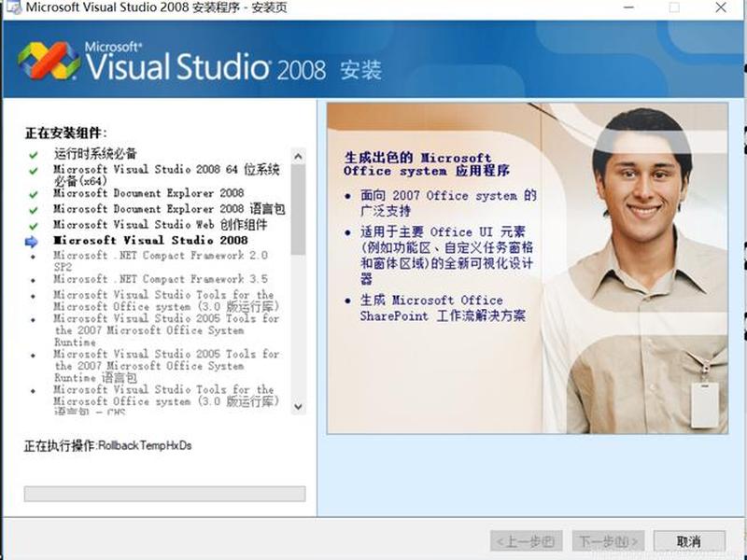Select the Microsoft Visual Studio 2008 64 位系统必备 row
The height and width of the screenshot is (560, 747).
(166, 175)
